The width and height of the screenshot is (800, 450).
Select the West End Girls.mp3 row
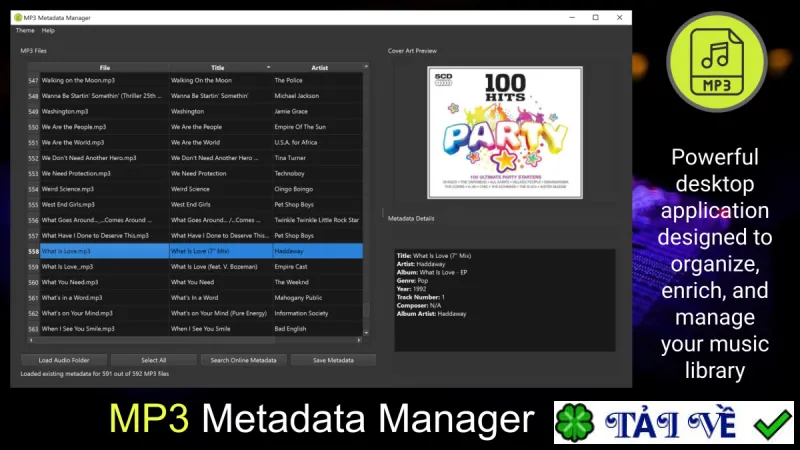[x=195, y=205]
